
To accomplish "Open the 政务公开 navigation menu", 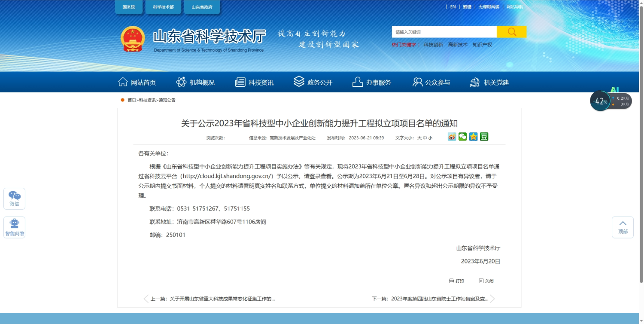I will 313,82.
